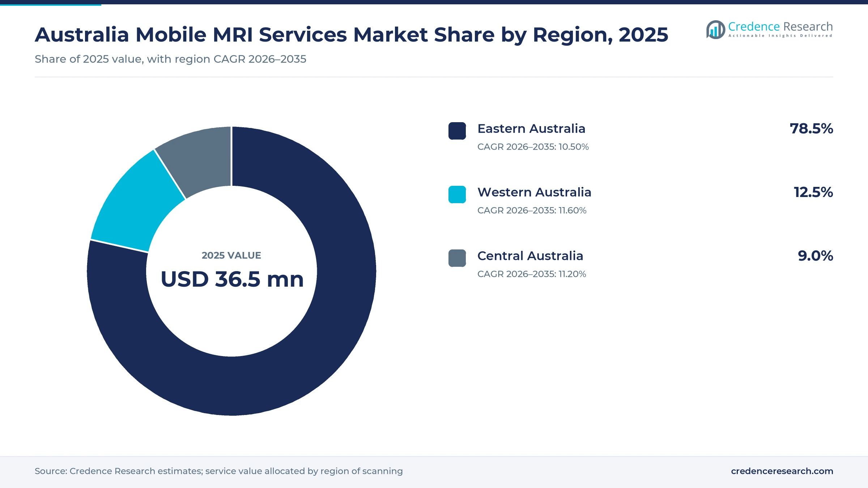Viewport: 868px width, 488px height.
Task: Click the 'Central Australia' legend label
Action: click(530, 256)
